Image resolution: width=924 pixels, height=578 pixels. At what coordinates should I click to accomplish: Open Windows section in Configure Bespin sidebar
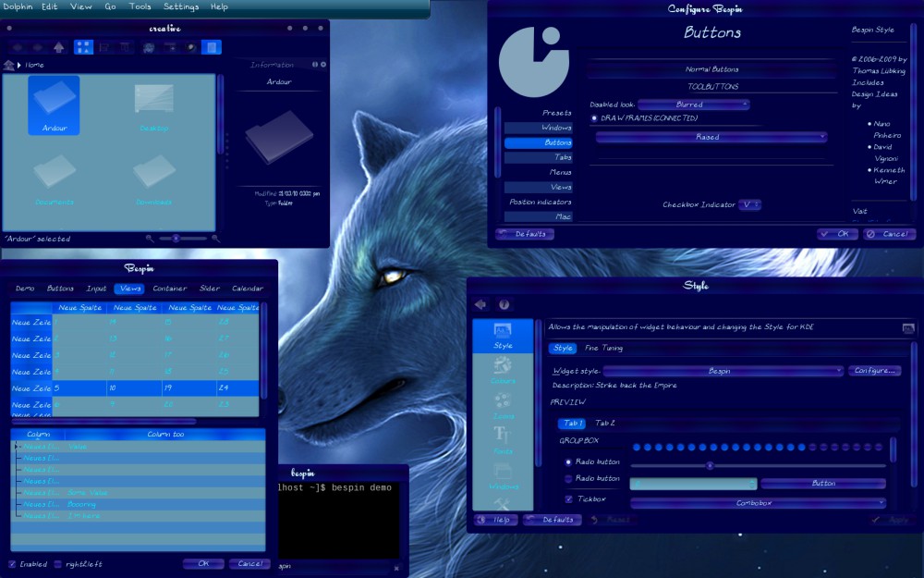(x=538, y=128)
